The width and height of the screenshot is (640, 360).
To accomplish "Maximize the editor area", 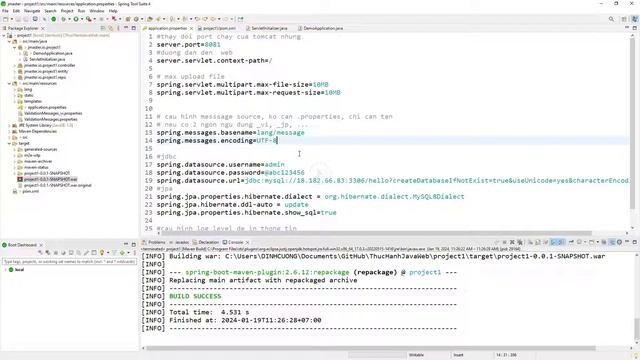I will (x=634, y=28).
